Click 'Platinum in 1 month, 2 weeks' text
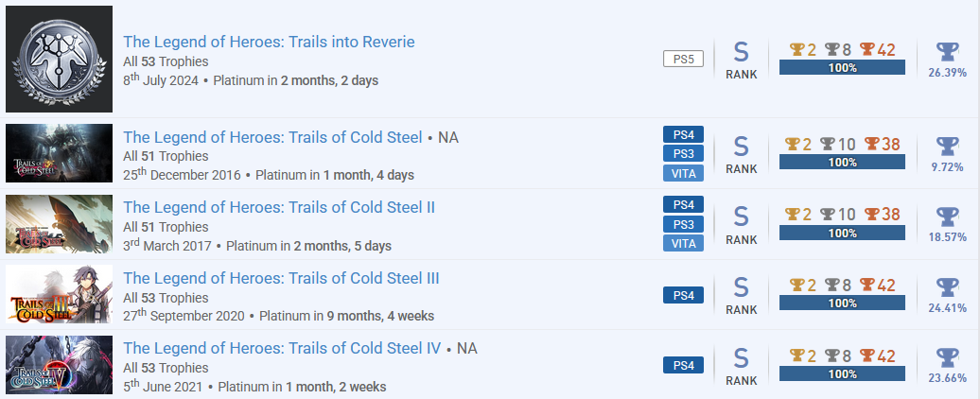This screenshot has width=980, height=399. coord(303,387)
